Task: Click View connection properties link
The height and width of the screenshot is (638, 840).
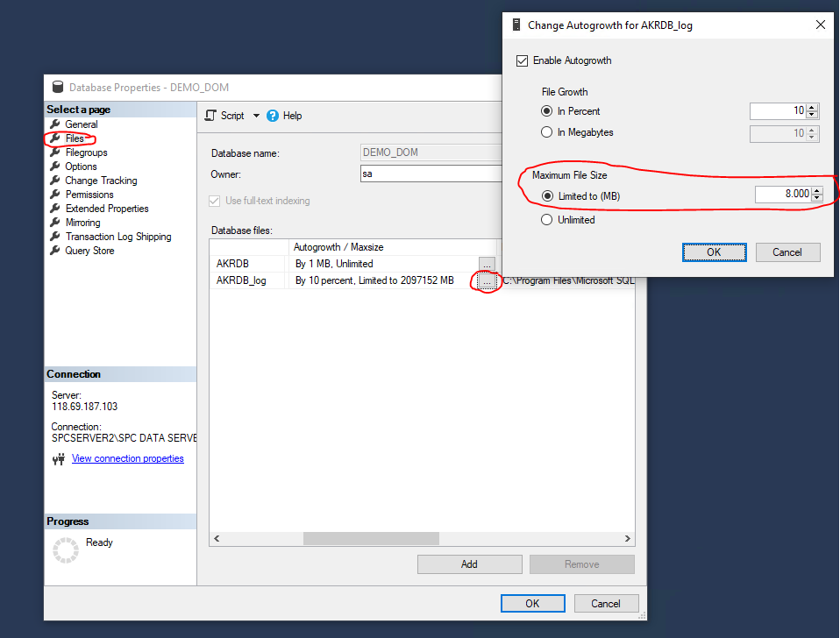Action: [127, 458]
